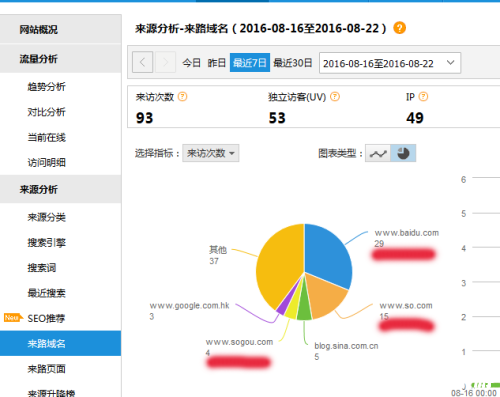
Task: Collapse the 流量分析 sidebar section
Action: (60, 59)
